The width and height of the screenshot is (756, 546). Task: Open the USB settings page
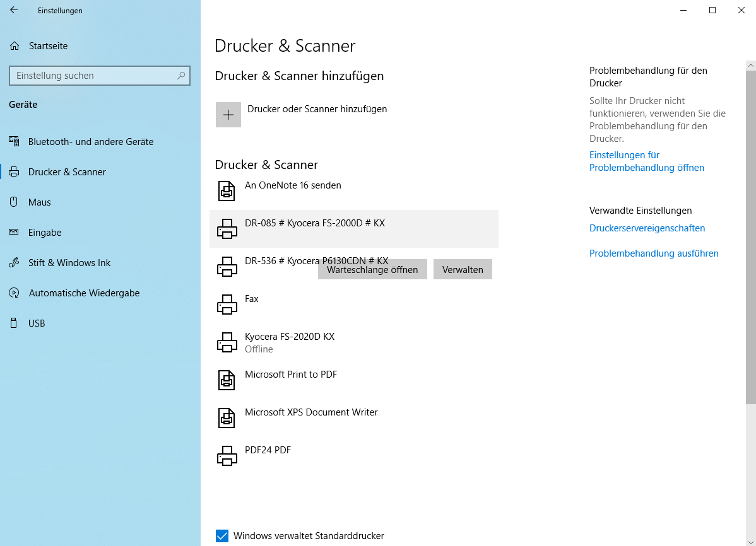point(37,323)
